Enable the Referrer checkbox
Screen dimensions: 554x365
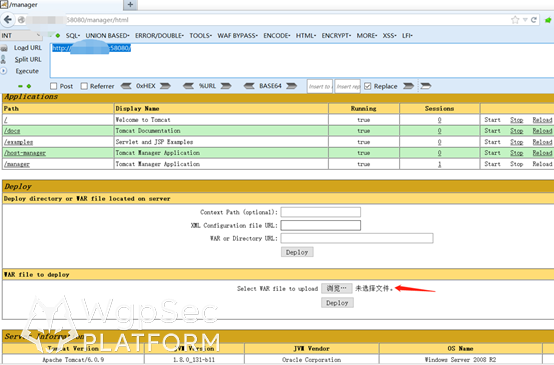[x=84, y=86]
